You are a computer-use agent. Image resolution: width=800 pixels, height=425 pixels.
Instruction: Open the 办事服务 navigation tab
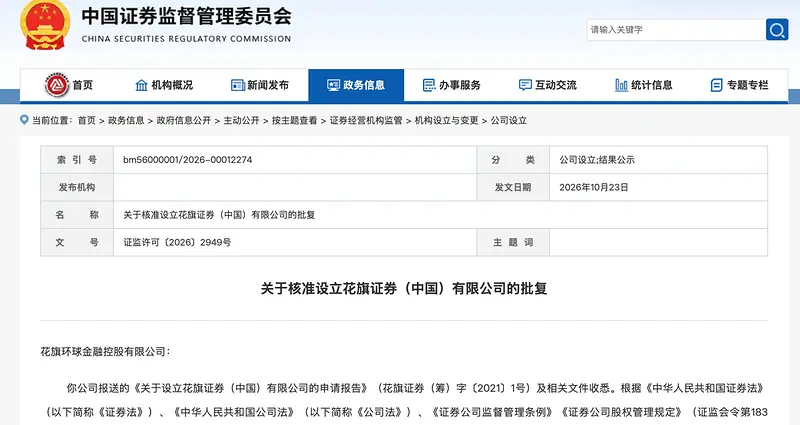[452, 85]
